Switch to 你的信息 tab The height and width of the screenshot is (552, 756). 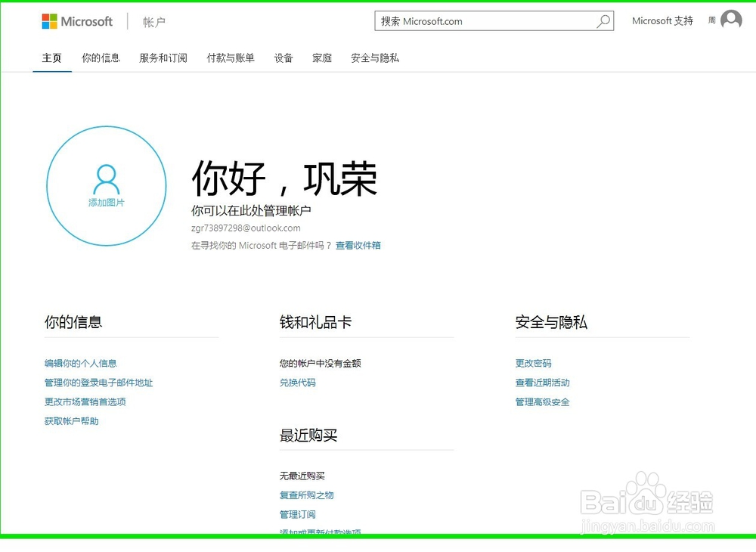101,58
